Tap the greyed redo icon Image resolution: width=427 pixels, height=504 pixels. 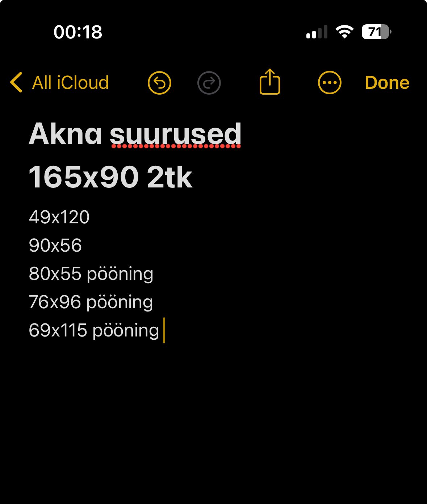coord(209,83)
